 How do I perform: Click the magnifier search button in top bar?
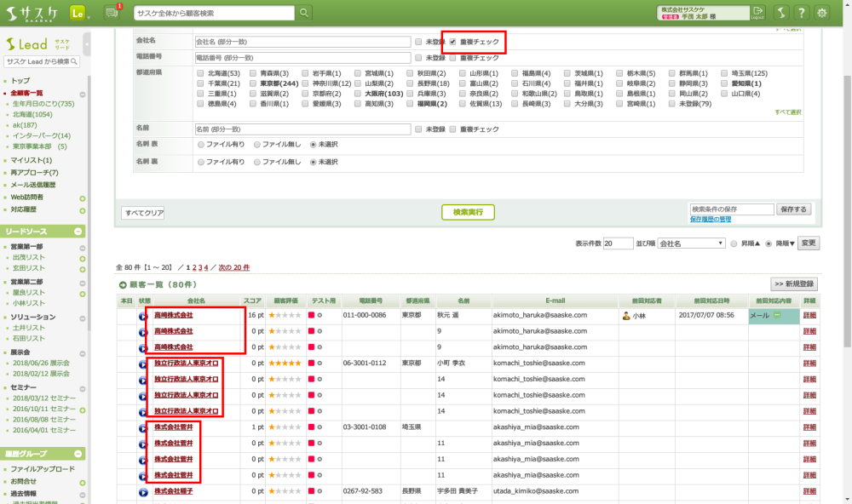coord(305,13)
